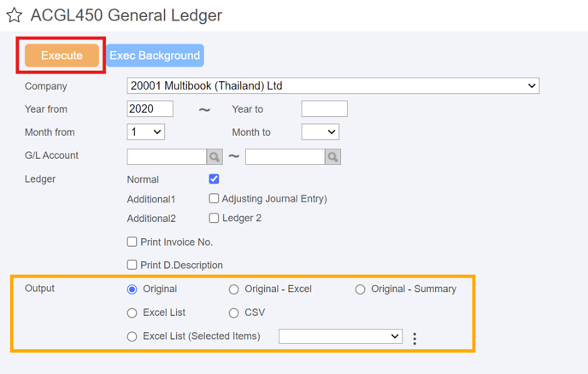Click the favorite star icon beside ACGL450 title
The image size is (588, 374).
point(14,15)
